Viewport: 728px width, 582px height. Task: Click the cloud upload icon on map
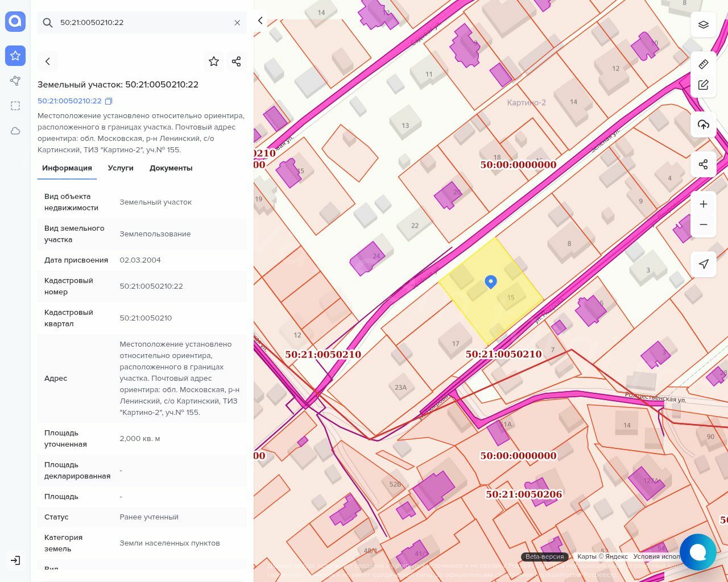point(704,124)
